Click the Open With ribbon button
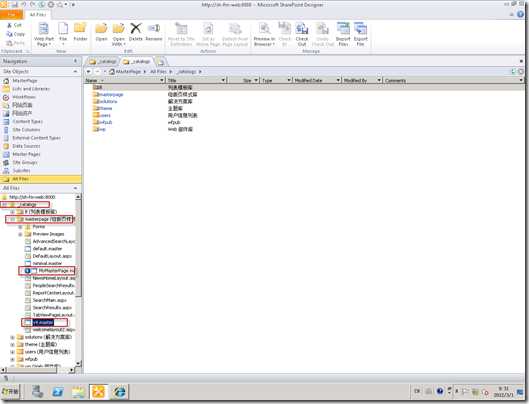529x404 pixels. (x=118, y=34)
